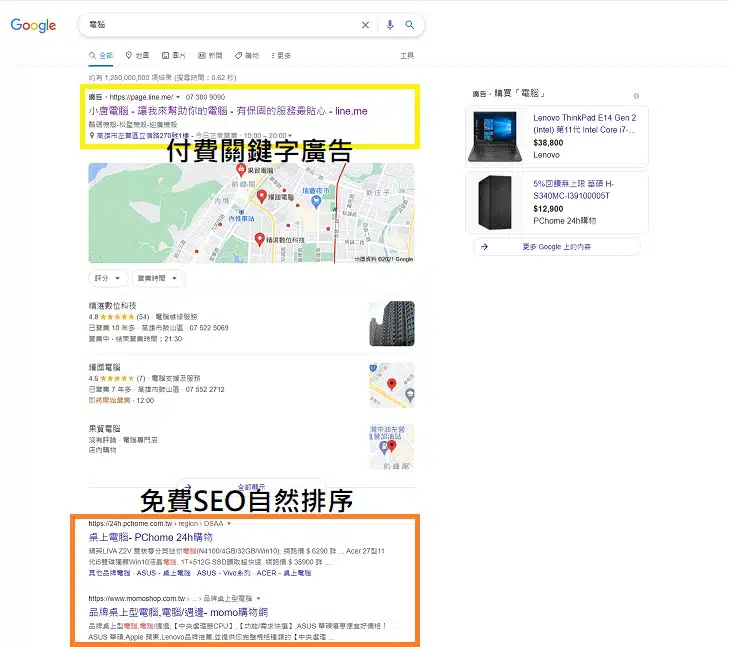Click 更多 Google 上的內容 button

pos(557,246)
